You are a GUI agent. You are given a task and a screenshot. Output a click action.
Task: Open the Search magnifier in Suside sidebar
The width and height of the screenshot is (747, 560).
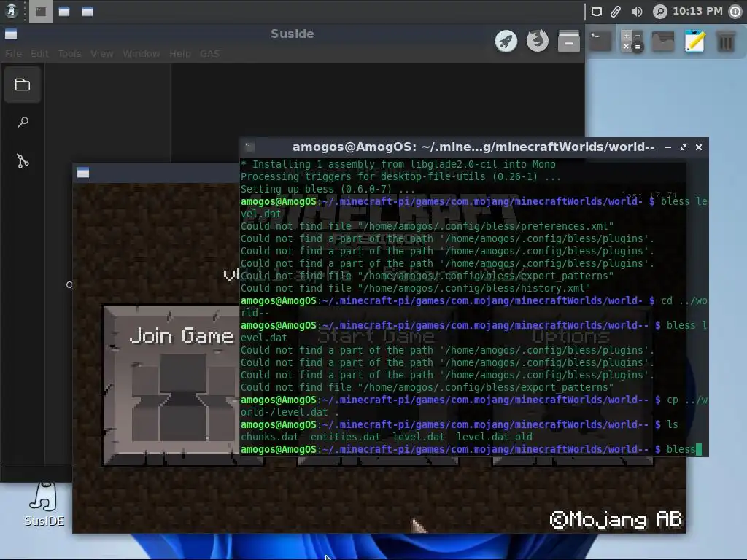[x=23, y=122]
